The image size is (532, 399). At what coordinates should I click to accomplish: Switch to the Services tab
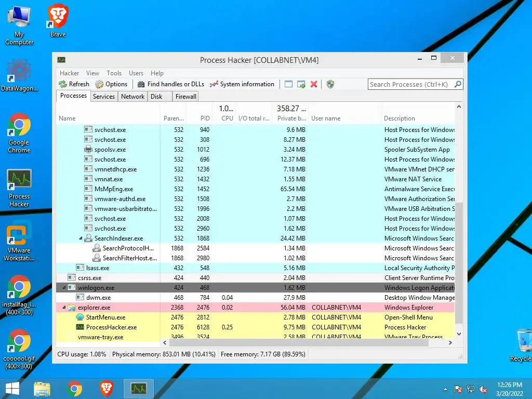click(104, 97)
